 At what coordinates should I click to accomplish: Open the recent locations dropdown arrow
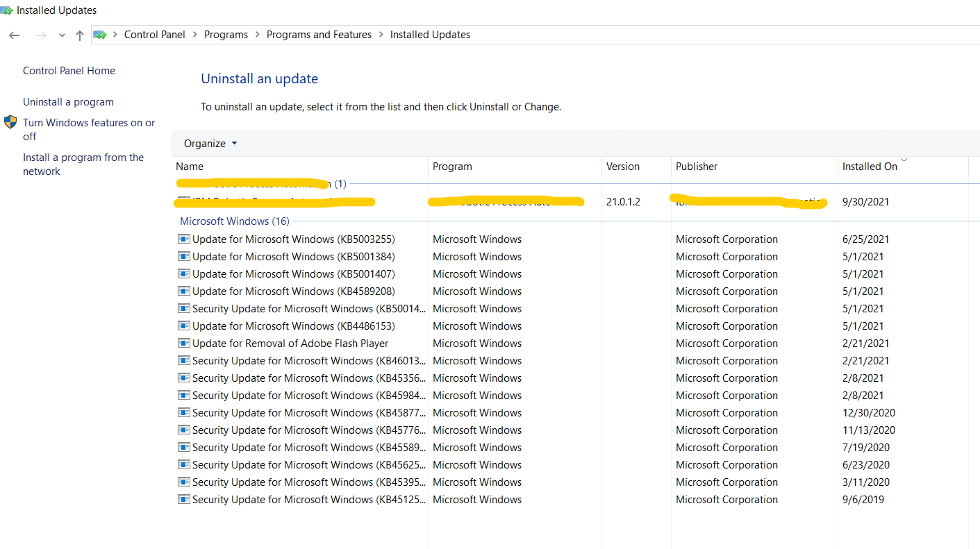(62, 35)
